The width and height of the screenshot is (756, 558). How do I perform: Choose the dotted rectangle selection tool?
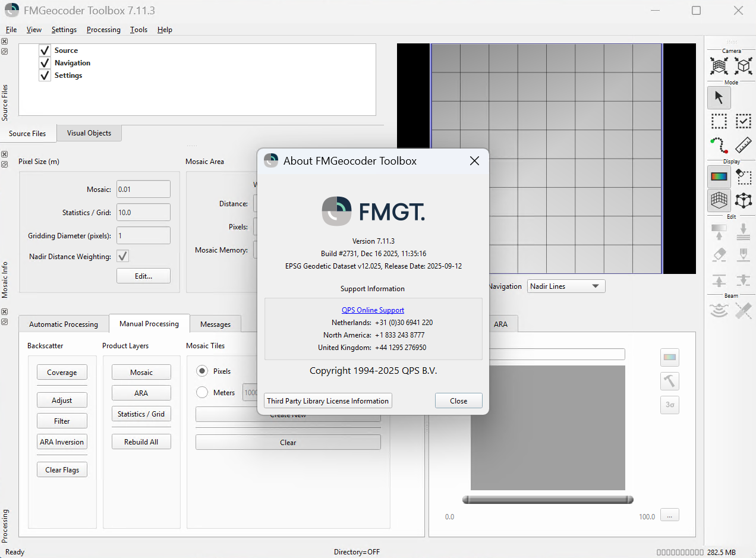719,121
